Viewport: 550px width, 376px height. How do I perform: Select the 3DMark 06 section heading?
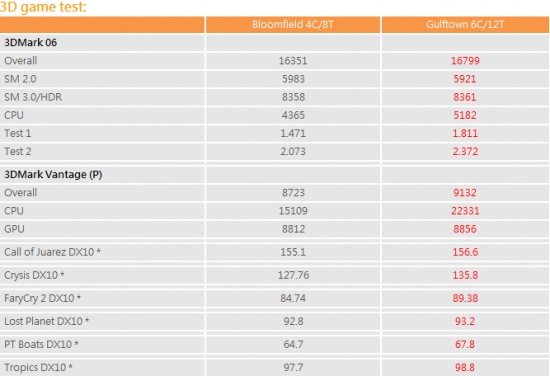[x=31, y=43]
